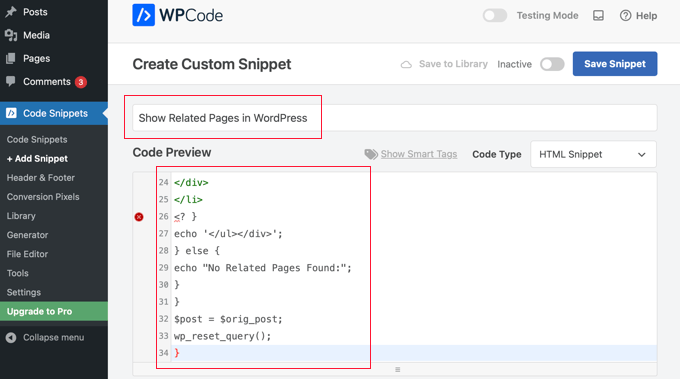The height and width of the screenshot is (379, 680).
Task: Click the Pages document icon
Action: (x=11, y=59)
